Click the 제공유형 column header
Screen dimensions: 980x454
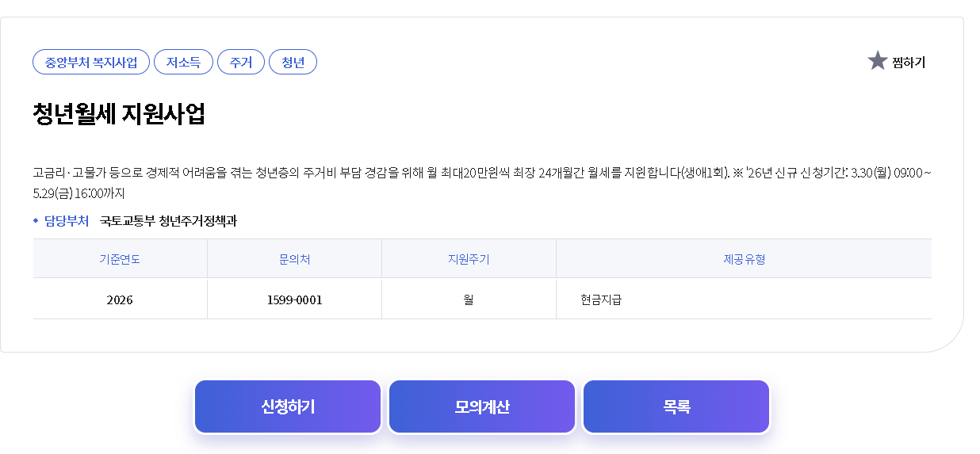(744, 259)
